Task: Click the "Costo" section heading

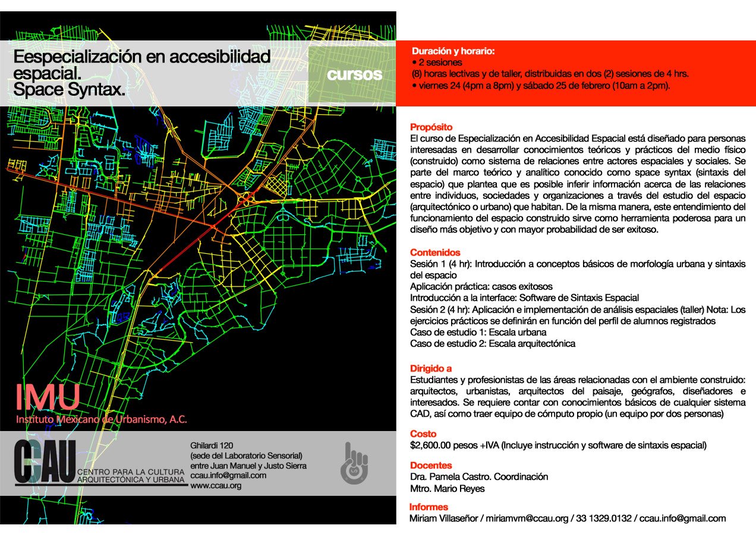Action: [x=423, y=434]
